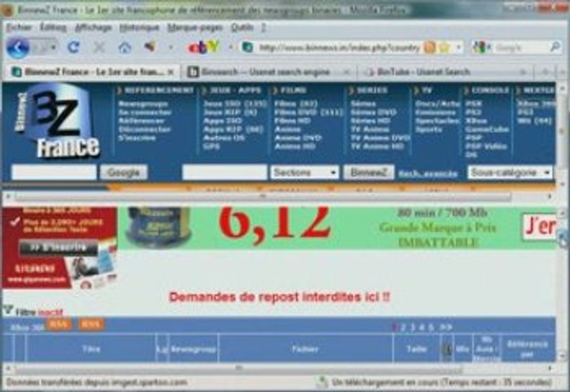Go back with the browser Back arrow
The height and width of the screenshot is (392, 570).
pos(17,47)
